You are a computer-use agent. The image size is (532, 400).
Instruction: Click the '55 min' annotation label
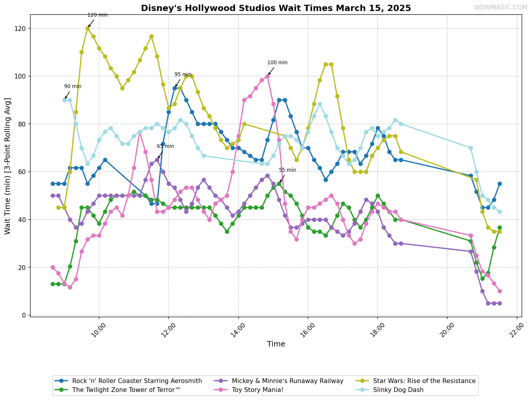(x=288, y=170)
